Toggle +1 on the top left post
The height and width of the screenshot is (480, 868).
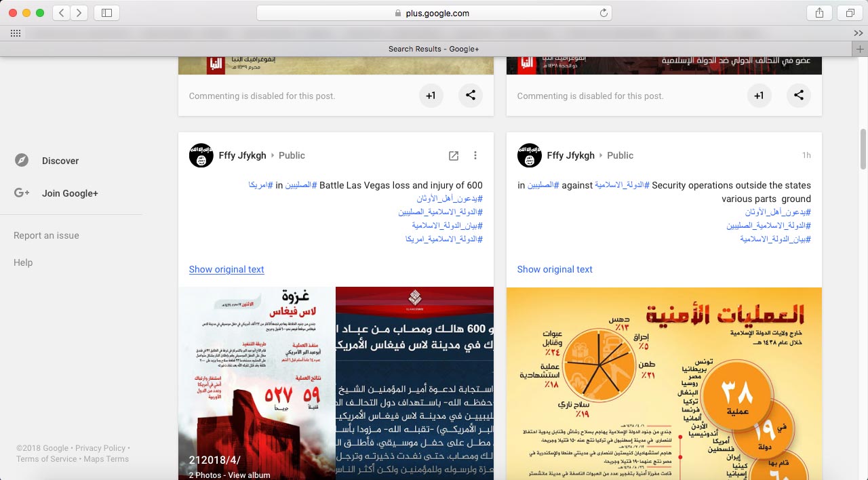pos(431,96)
